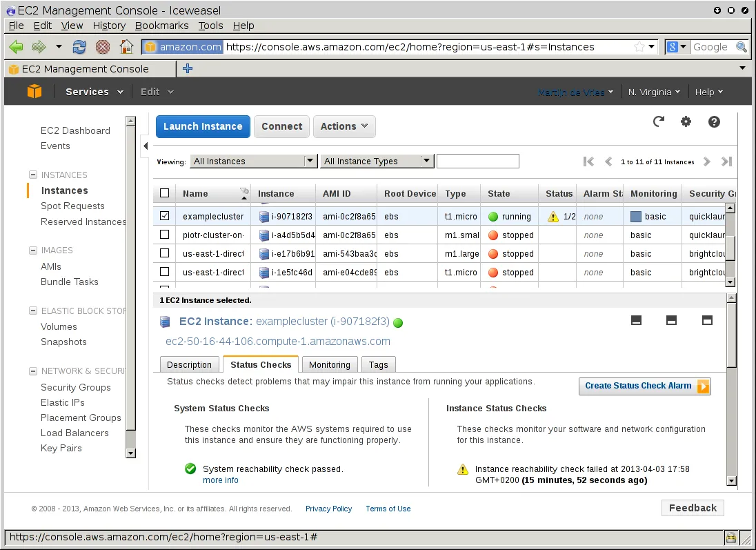Click the Launch Instance button

[x=203, y=126]
